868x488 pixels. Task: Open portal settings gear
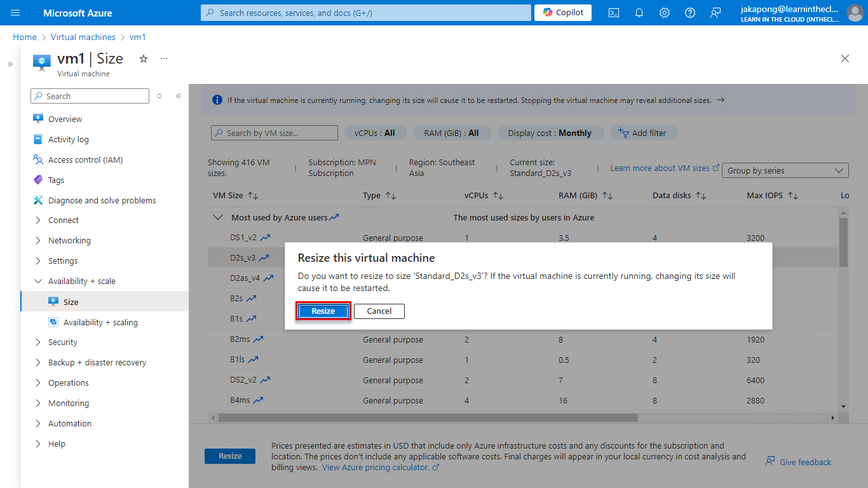tap(665, 13)
